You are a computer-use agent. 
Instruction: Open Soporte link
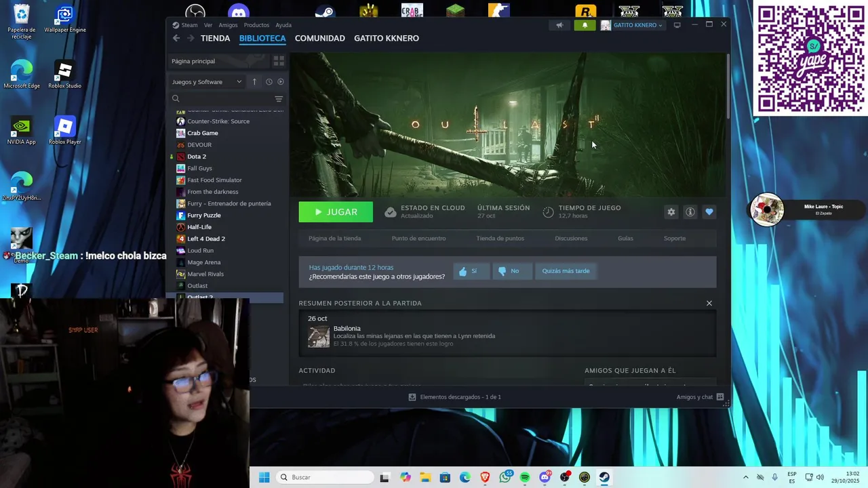(675, 239)
